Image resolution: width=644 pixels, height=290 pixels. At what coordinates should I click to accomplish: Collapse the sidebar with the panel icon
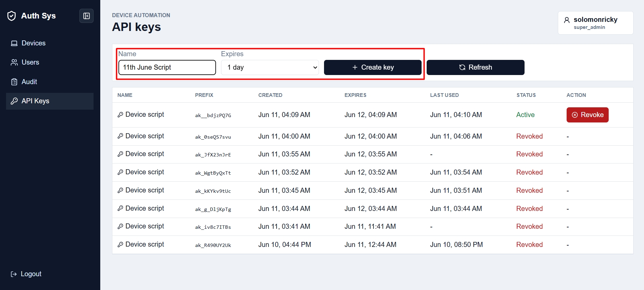pyautogui.click(x=86, y=16)
